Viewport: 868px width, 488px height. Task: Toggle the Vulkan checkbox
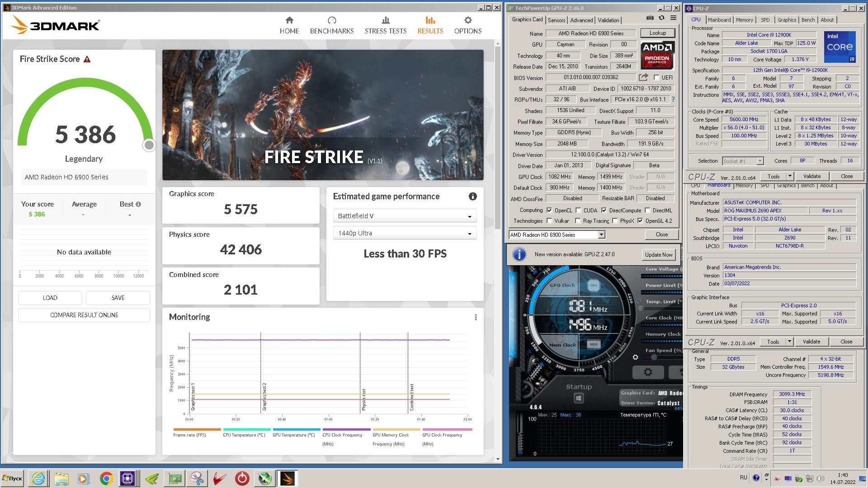click(549, 221)
